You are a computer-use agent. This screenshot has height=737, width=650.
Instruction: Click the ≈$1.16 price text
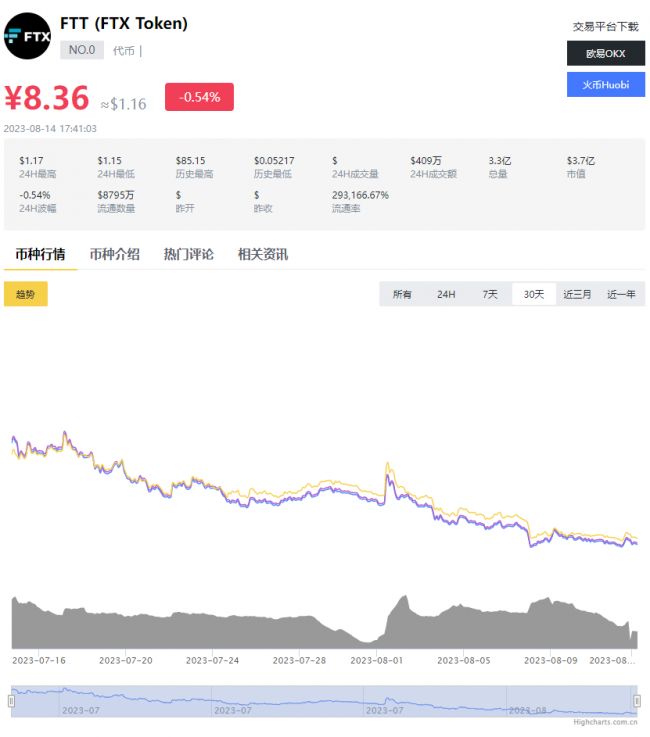tap(123, 104)
